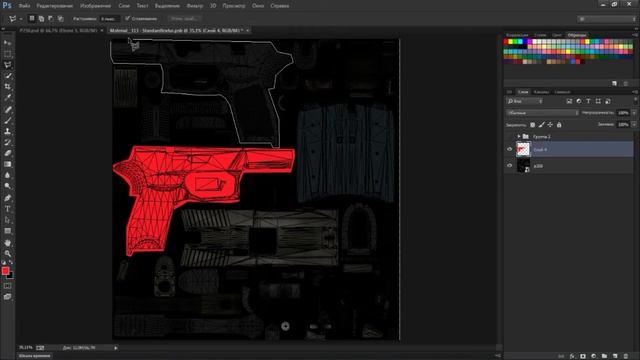Viewport: 640px width, 360px height.
Task: Click the new layer icon in Layers panel
Action: pos(615,356)
